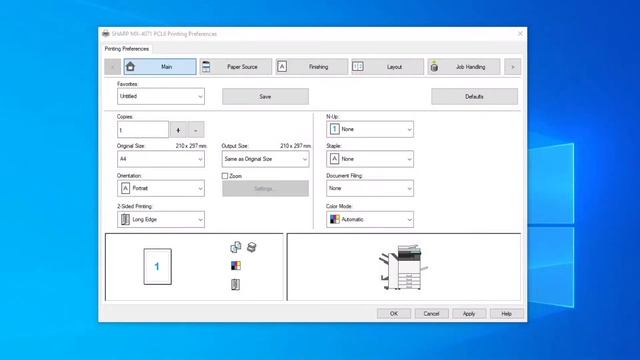The image size is (640, 360).
Task: Open the Document Filing dropdown
Action: pos(370,188)
